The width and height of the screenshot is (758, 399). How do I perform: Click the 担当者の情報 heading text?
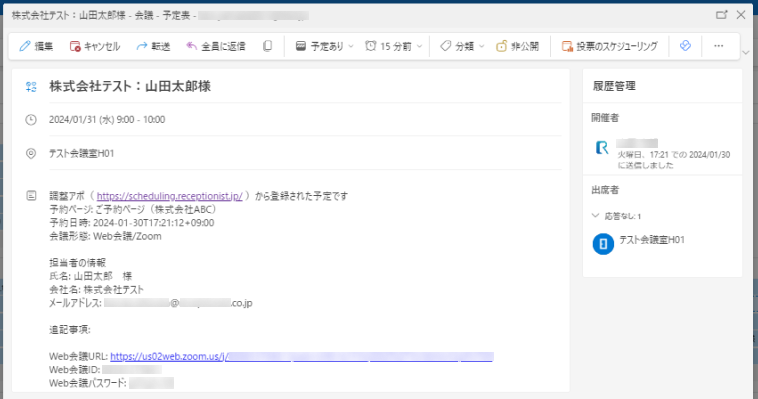[77, 263]
